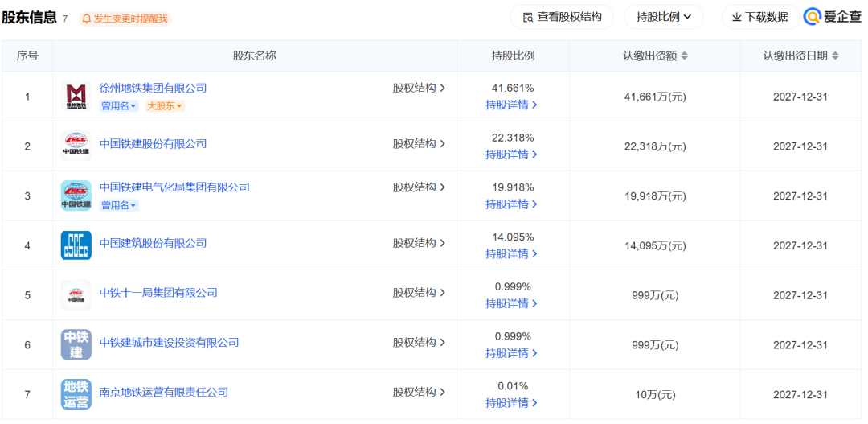Open 股权结构 for 中国铁建股份有限公司
Viewport: 868px width, 424px height.
[x=419, y=143]
